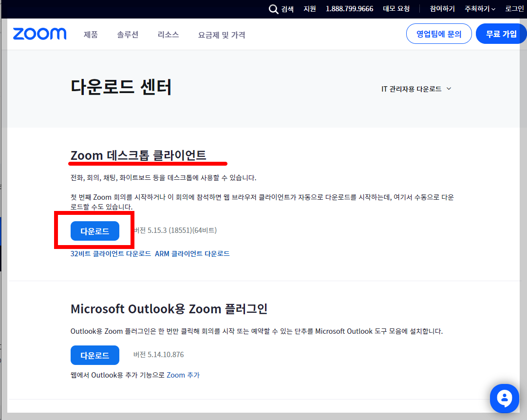The image size is (527, 420).
Task: Open the 32비트 클라이언트 다운로드 link
Action: coord(111,254)
